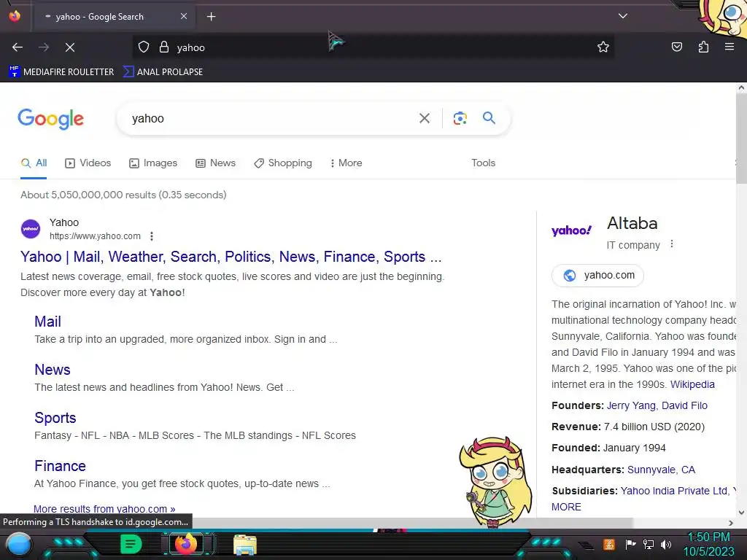The image size is (747, 560).
Task: Open the three-dot menu next to yahoo.com URL
Action: [152, 236]
